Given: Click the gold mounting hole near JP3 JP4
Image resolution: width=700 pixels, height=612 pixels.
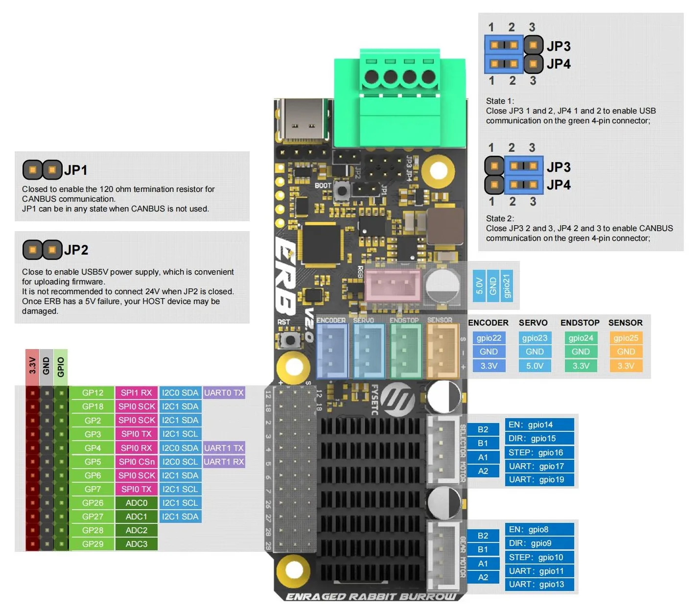Looking at the screenshot, I should (438, 171).
